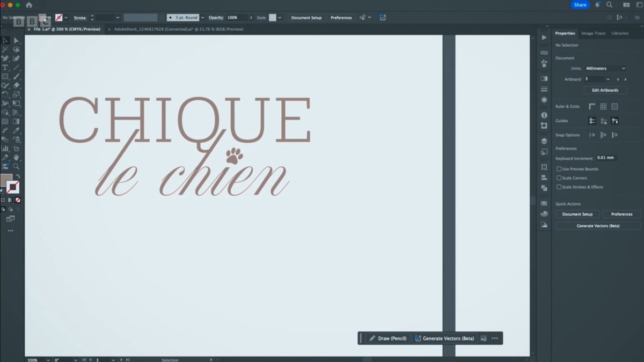Select the Direct Selection tool
Viewport: 644px width, 362px height.
(x=17, y=40)
